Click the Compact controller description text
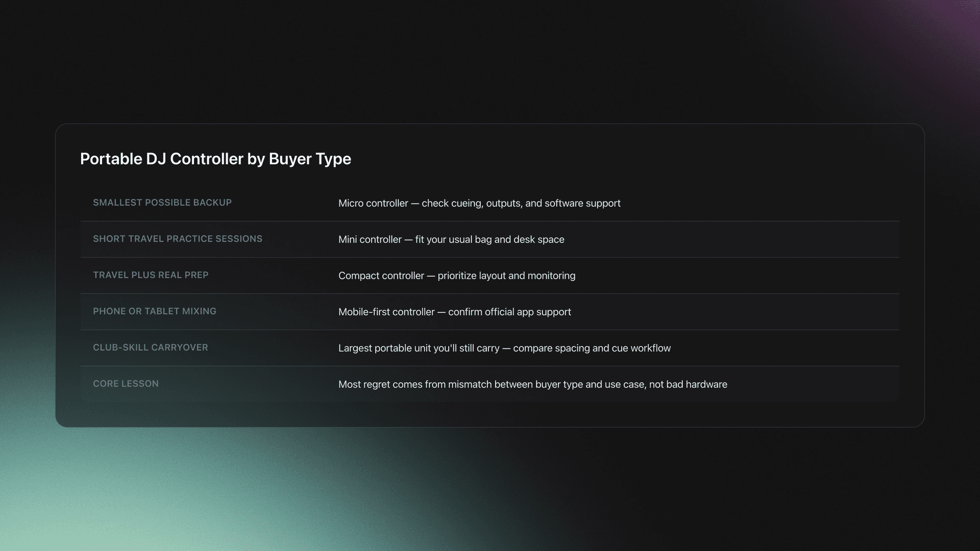980x551 pixels. pos(457,275)
